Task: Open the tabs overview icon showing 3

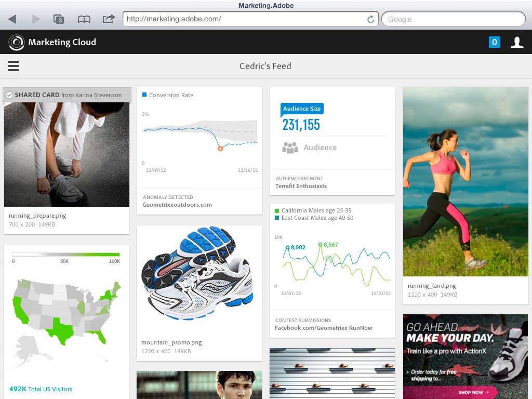Action: coord(59,19)
